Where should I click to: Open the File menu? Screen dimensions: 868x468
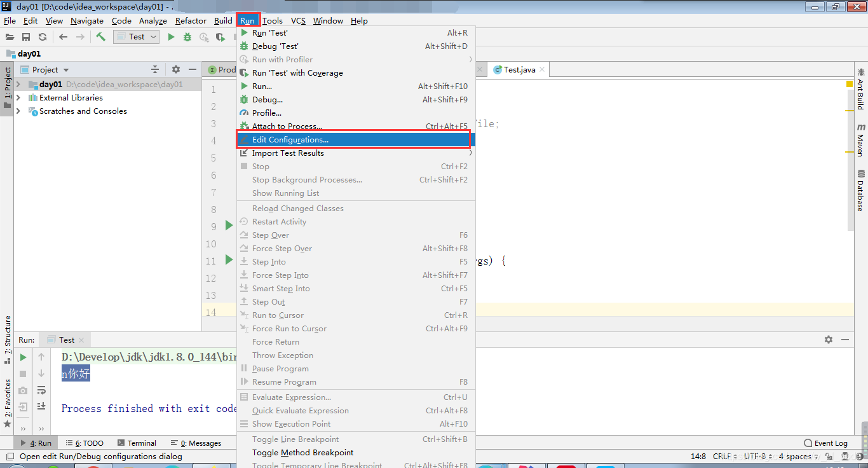coord(10,20)
